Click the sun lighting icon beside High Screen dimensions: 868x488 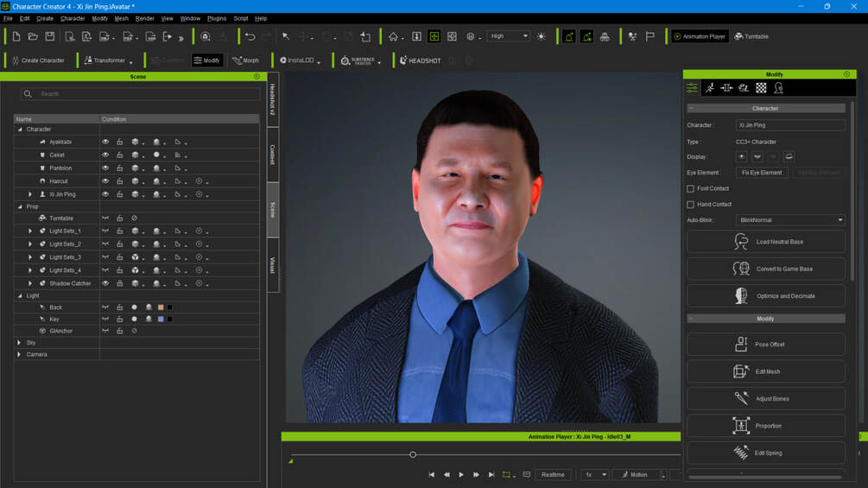541,36
